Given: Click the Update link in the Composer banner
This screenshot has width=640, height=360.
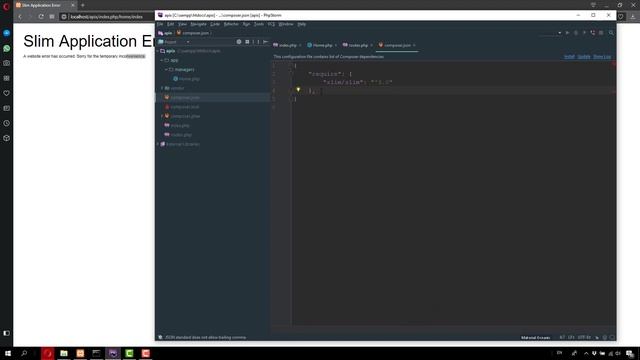Looking at the screenshot, I should tap(584, 57).
